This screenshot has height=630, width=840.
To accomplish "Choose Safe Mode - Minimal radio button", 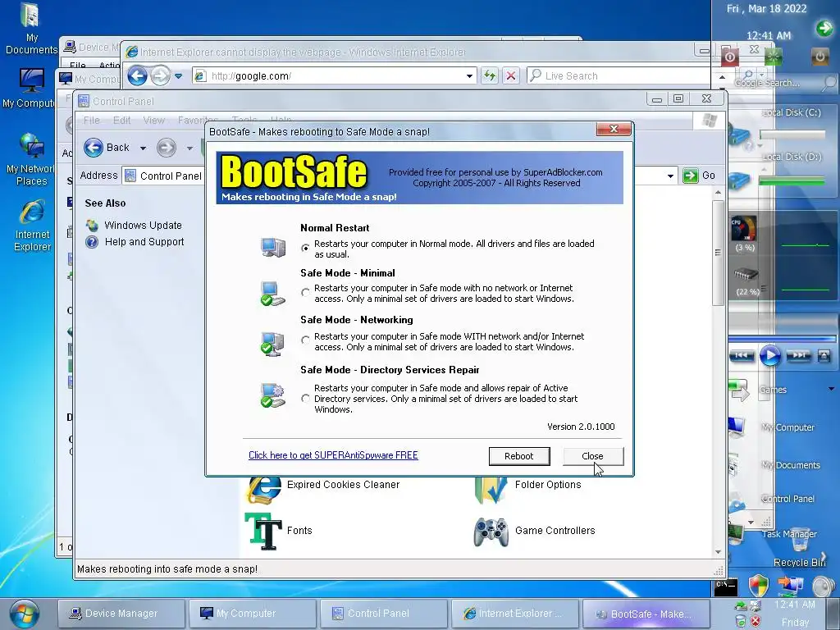I will (x=305, y=293).
